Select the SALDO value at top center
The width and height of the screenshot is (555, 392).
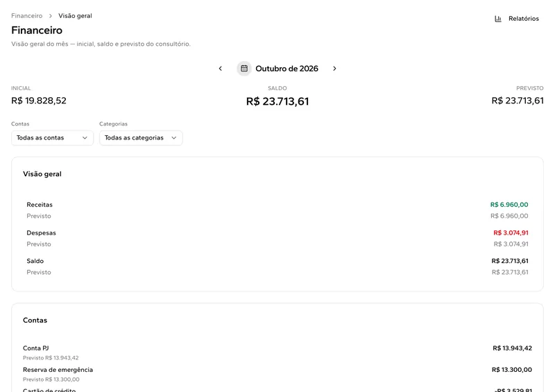point(277,101)
